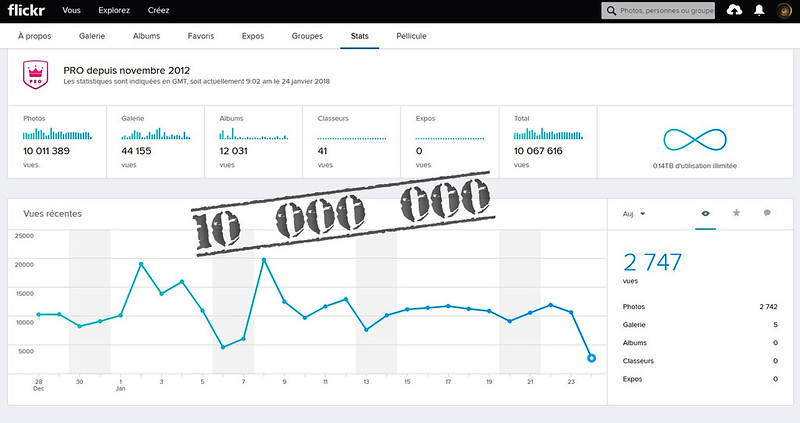Open the Expos 0 views card
Image resolution: width=800 pixels, height=423 pixels.
pos(449,142)
